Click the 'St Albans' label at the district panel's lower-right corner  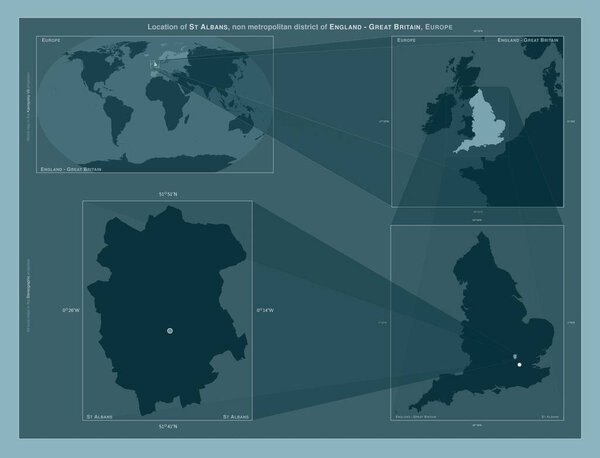[236, 417]
